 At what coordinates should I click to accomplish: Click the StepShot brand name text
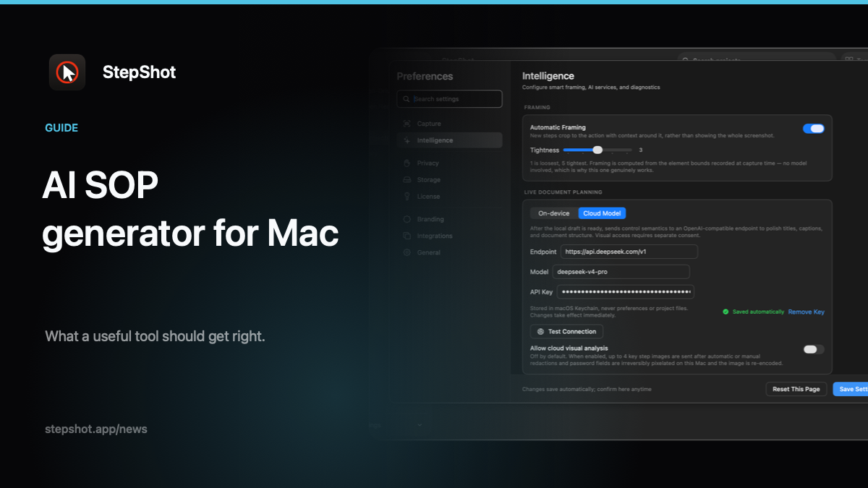tap(139, 72)
